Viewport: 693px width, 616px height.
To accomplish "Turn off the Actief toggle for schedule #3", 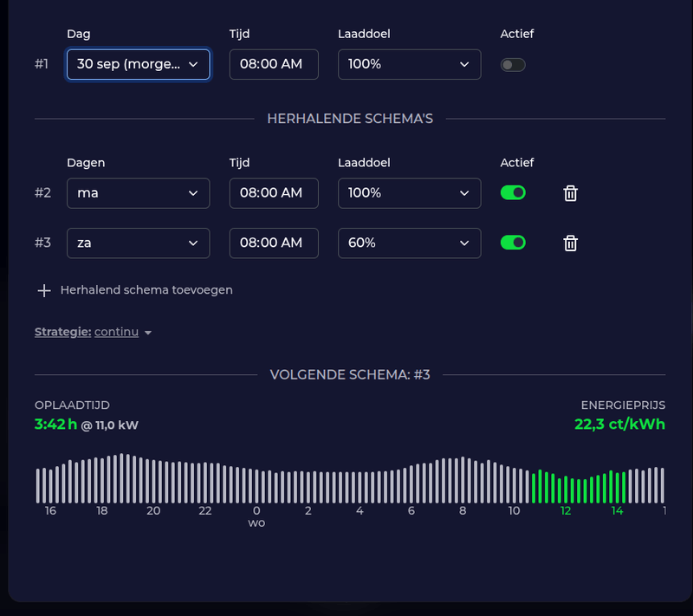I will coord(513,243).
